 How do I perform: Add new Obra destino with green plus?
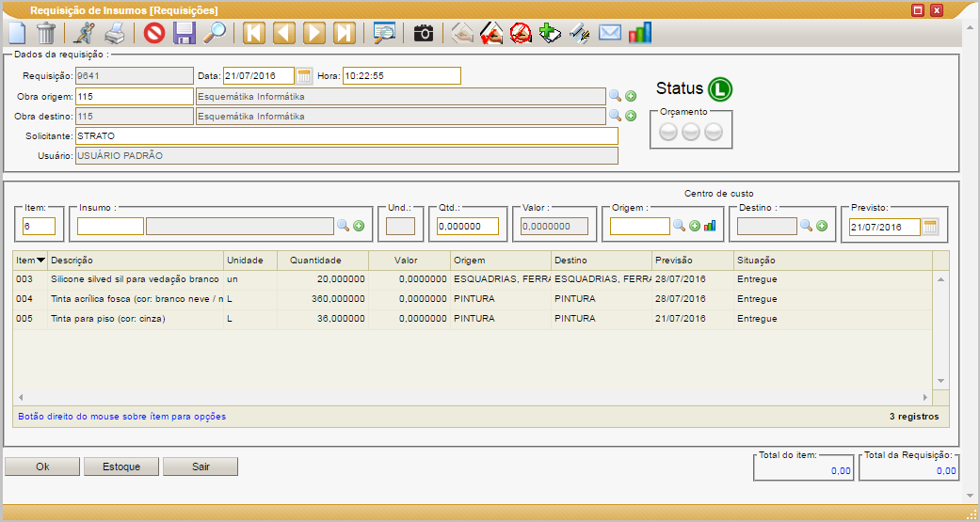pyautogui.click(x=631, y=116)
